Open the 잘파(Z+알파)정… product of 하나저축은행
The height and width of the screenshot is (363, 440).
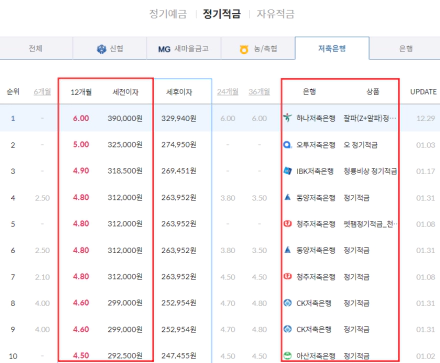[x=370, y=118]
